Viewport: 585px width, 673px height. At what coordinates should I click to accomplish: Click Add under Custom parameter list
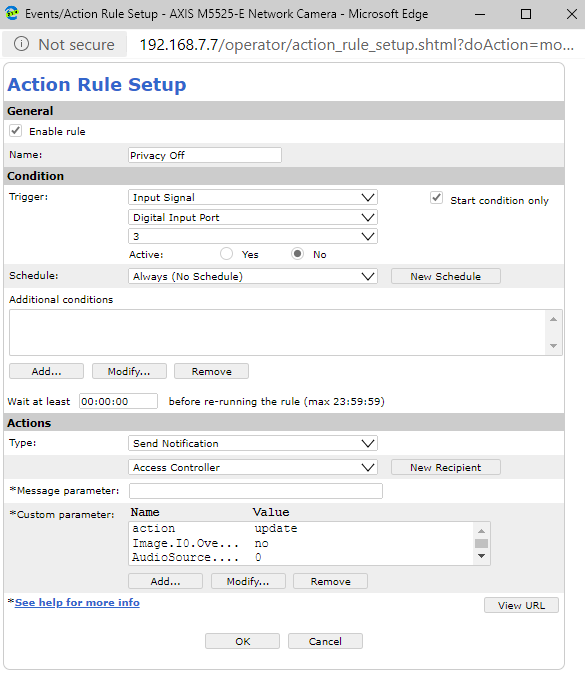tap(165, 581)
